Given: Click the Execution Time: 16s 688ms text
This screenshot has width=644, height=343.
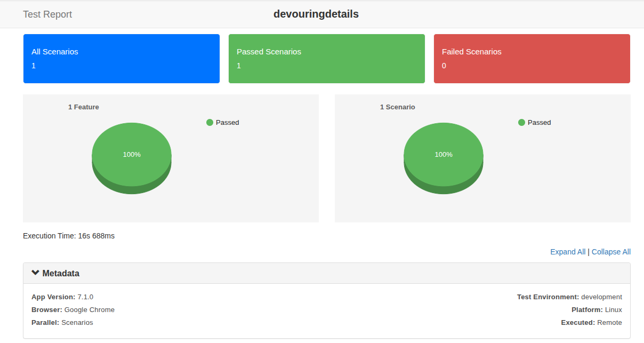Looking at the screenshot, I should point(69,236).
